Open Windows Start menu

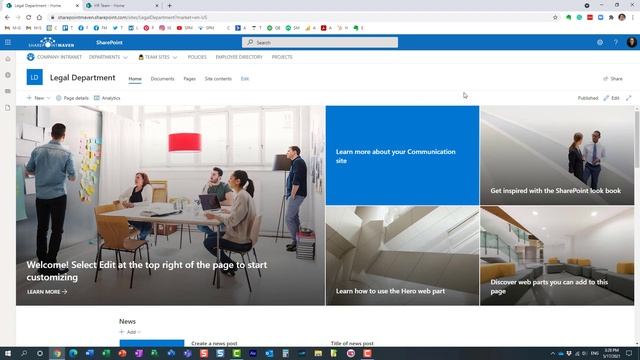pos(8,353)
